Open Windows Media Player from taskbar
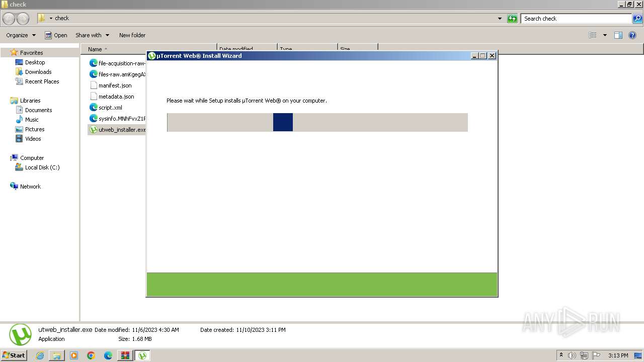This screenshot has width=644, height=362. tap(74, 355)
